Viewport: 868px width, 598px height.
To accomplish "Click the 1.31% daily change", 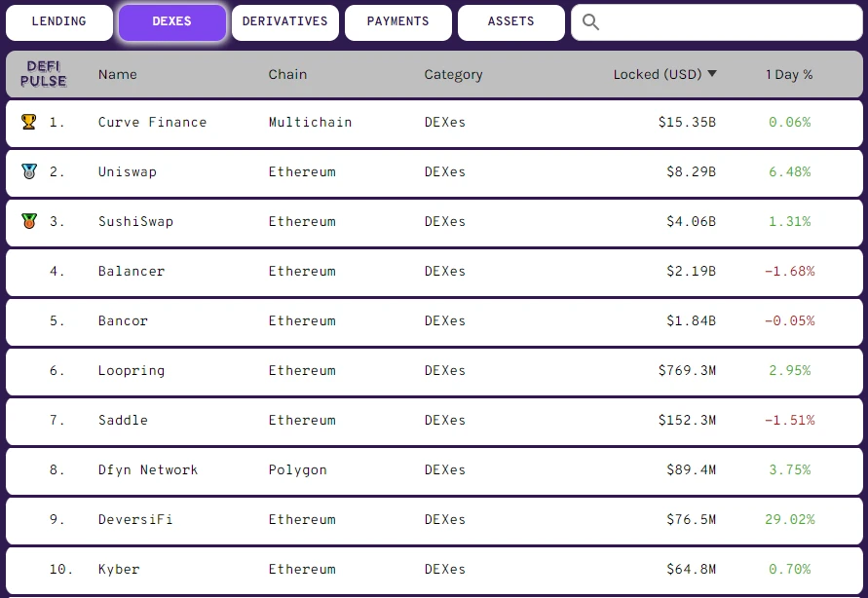I will (790, 221).
